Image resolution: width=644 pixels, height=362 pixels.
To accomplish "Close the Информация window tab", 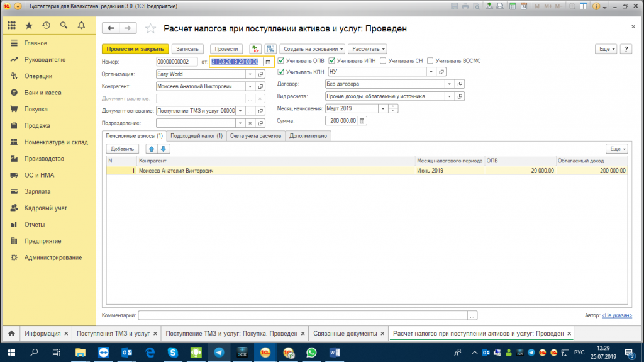I will pos(65,334).
